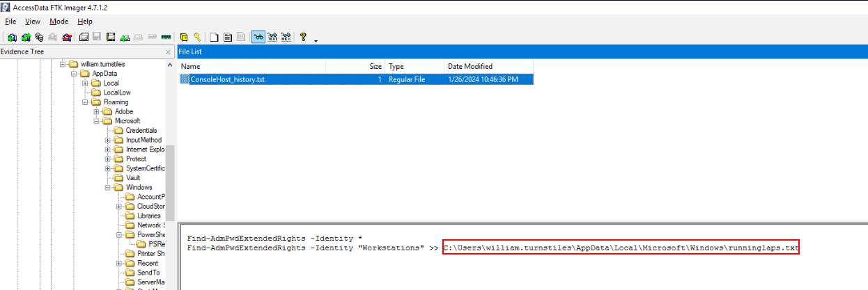This screenshot has height=290, width=868.
Task: Click the greyed Verify Drive/Image icon
Action: [x=152, y=37]
